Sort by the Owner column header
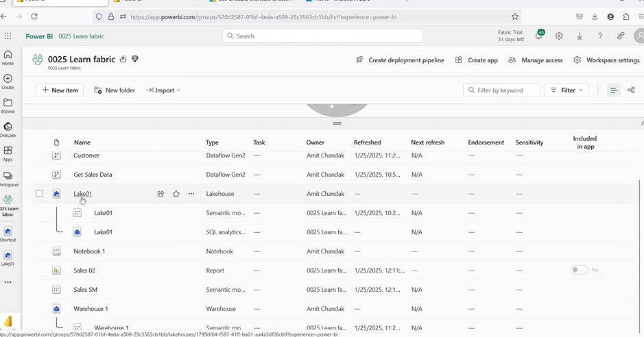The width and height of the screenshot is (644, 337). 315,142
